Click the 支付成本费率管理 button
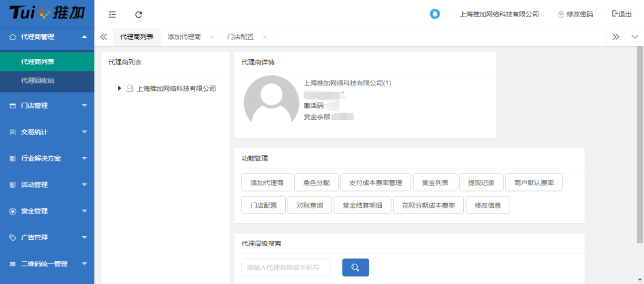 click(x=375, y=183)
